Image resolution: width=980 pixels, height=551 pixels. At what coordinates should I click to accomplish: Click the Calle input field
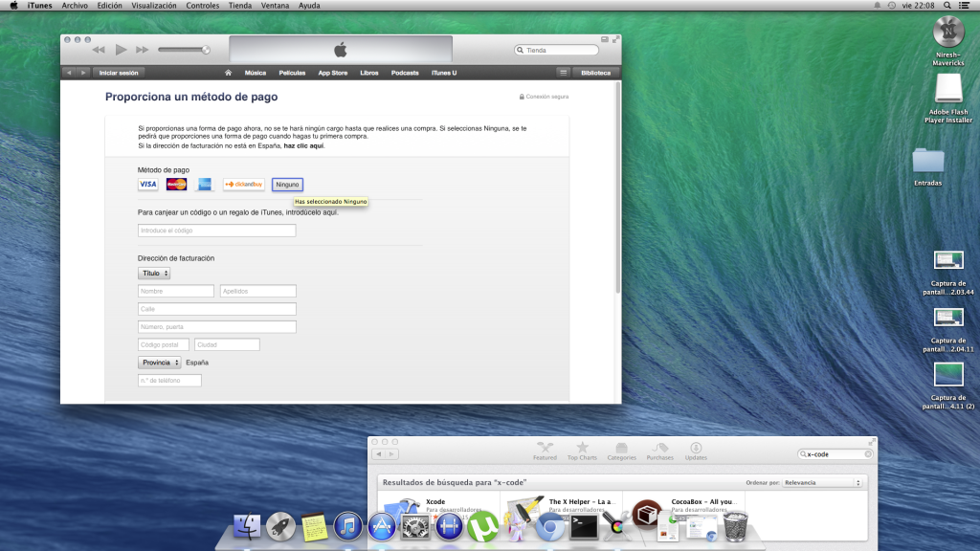[x=217, y=309]
